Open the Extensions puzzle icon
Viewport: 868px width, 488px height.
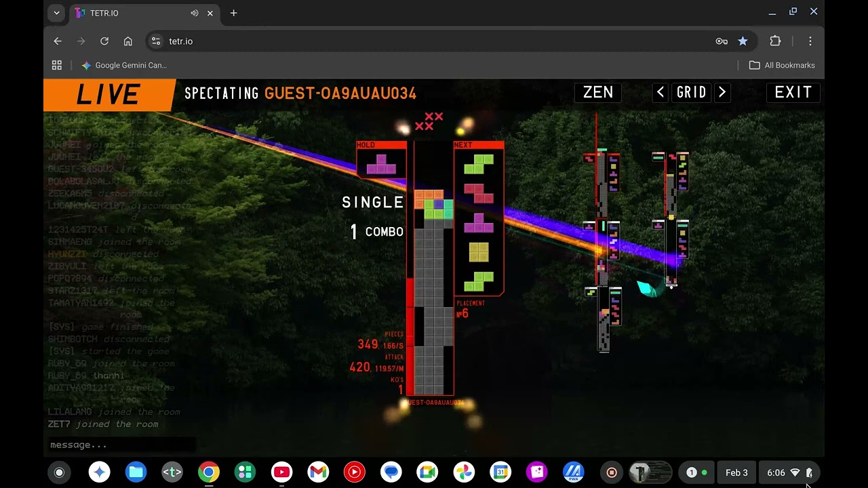click(x=775, y=41)
